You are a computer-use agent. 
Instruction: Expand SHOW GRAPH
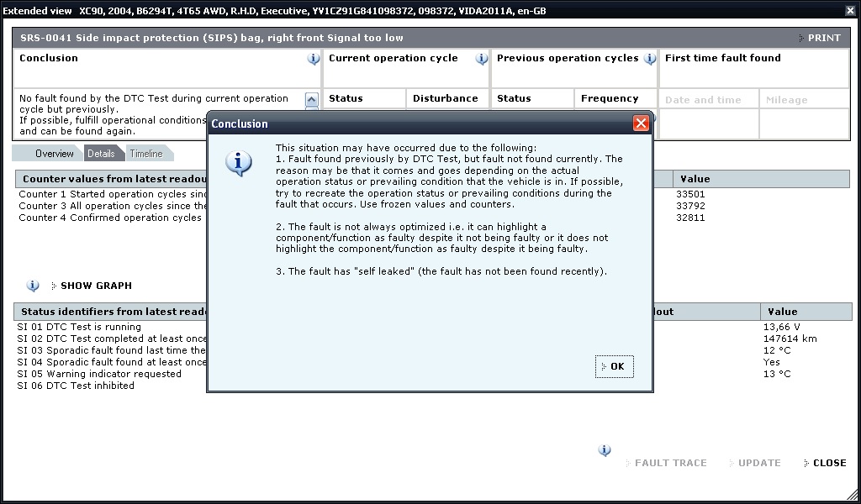(x=95, y=286)
